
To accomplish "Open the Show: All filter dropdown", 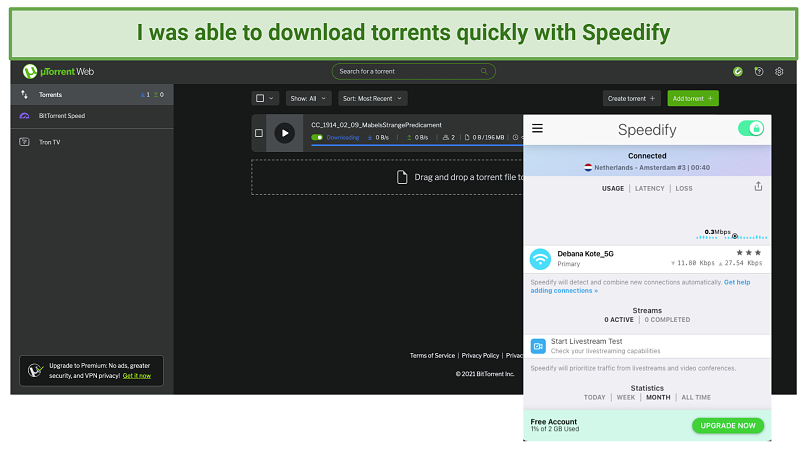I will pyautogui.click(x=308, y=98).
